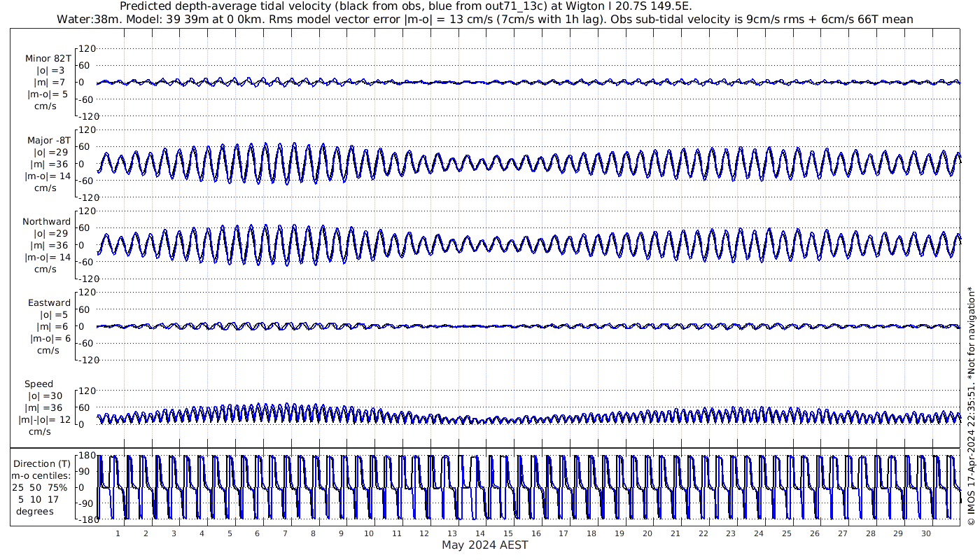
Task: Click the 'degrees' unit label
Action: [x=35, y=511]
